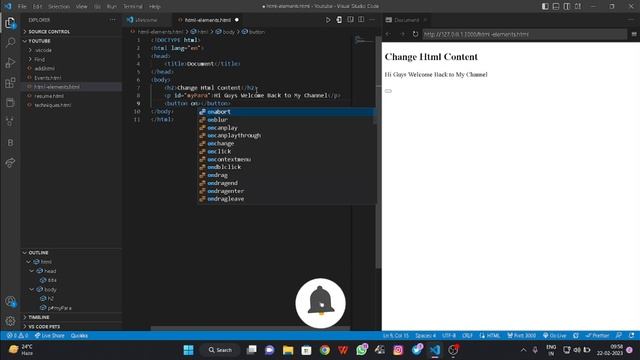640x360 pixels.
Task: Open Chrome from the taskbar
Action: pos(325,350)
